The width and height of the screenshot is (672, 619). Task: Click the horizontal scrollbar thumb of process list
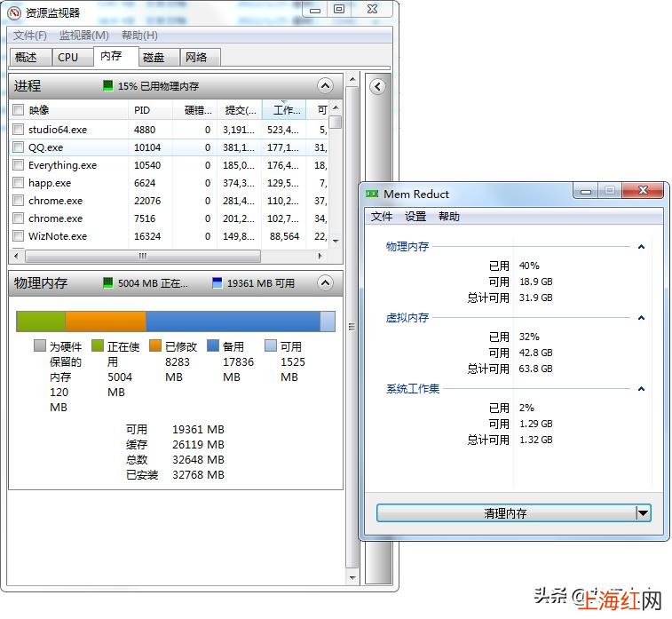[x=143, y=256]
